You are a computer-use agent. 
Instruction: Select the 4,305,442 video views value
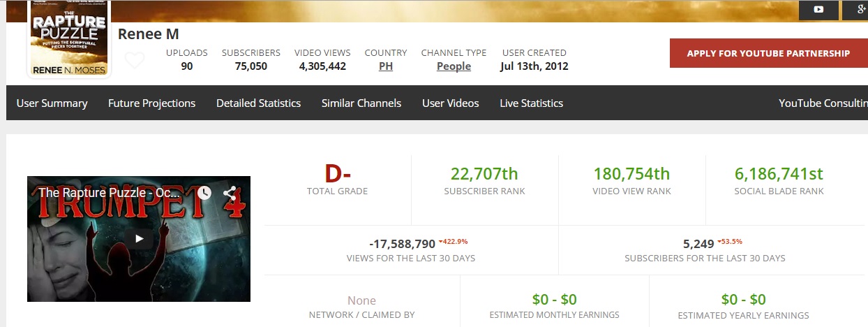(x=322, y=66)
